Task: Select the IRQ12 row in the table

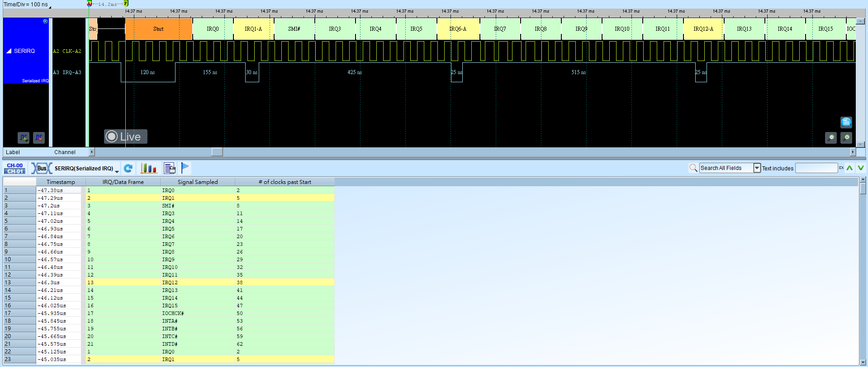Action: [x=169, y=282]
